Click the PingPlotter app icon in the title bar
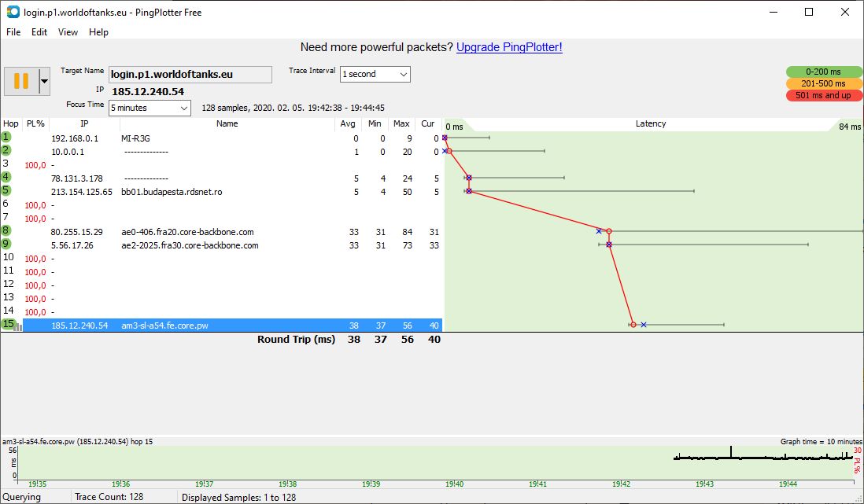864x504 pixels. pos(13,12)
